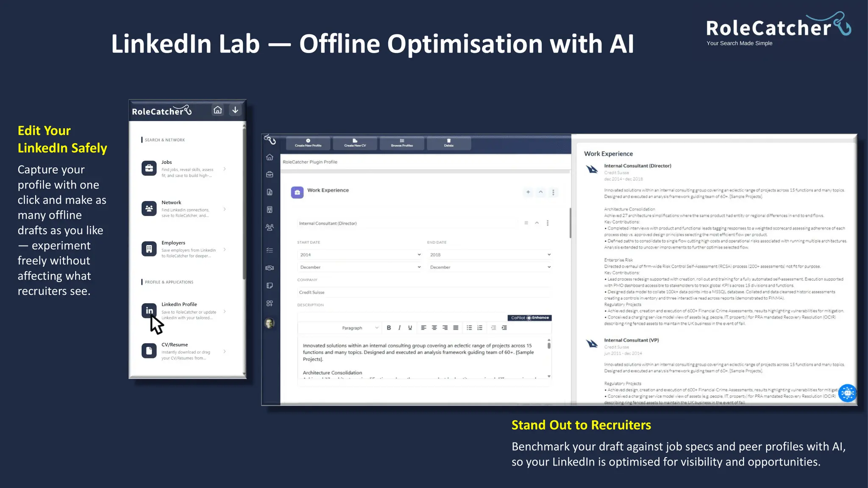This screenshot has height=488, width=868.
Task: Click the Company field containing Credit Suisse
Action: click(424, 292)
